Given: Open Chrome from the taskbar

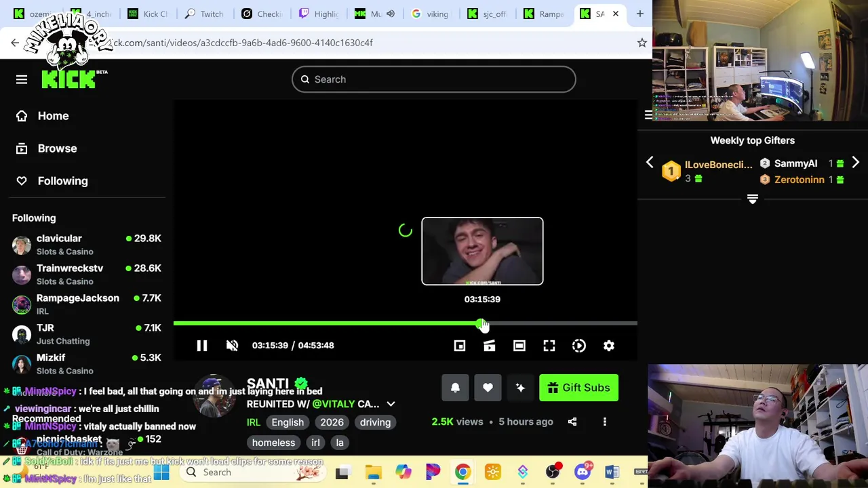Looking at the screenshot, I should pos(462,472).
